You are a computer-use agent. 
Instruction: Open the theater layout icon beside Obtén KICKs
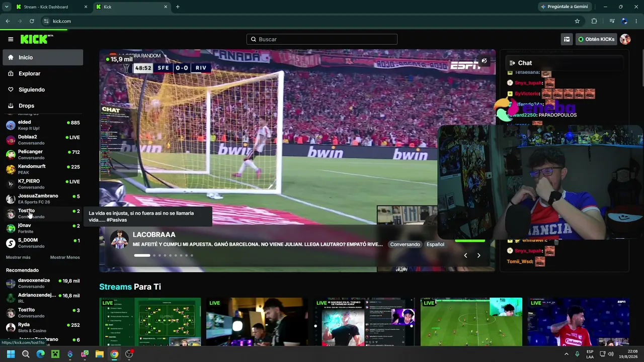point(567,39)
